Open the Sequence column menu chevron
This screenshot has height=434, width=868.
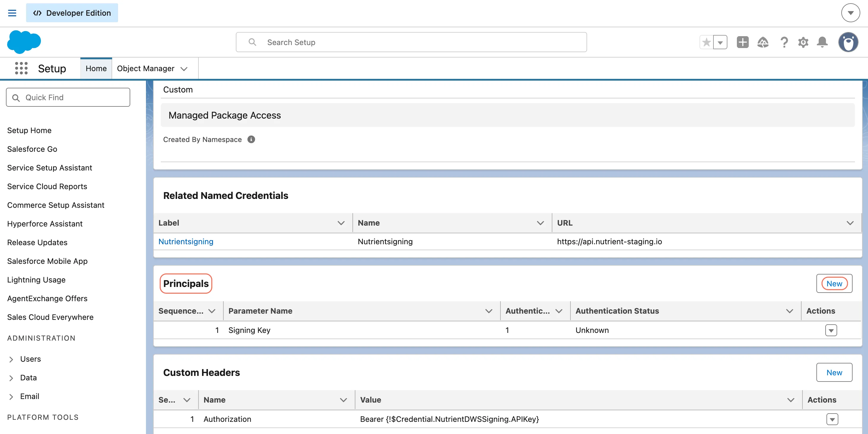tap(212, 311)
